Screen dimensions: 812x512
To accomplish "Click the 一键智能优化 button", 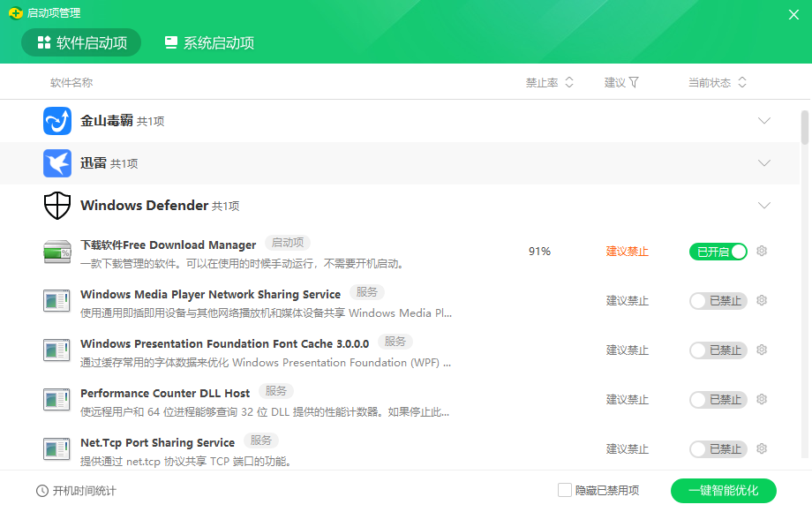I will click(x=724, y=491).
